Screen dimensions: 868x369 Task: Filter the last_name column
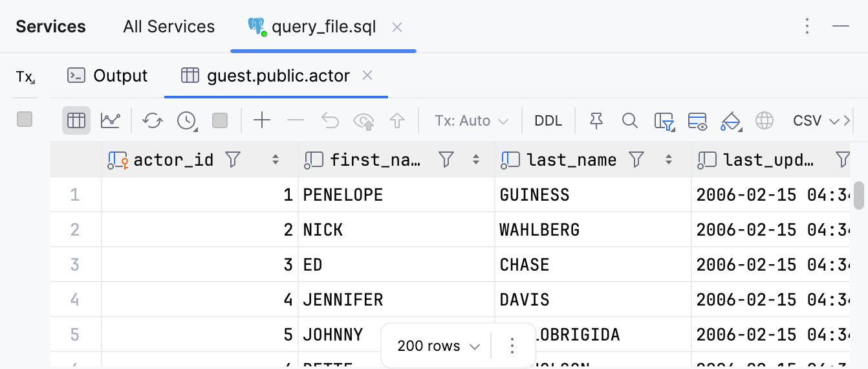click(x=637, y=159)
